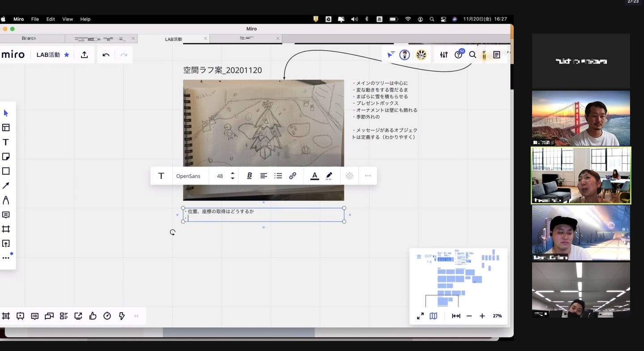
Task: Select the Text tool in left toolbar
Action: click(x=6, y=142)
